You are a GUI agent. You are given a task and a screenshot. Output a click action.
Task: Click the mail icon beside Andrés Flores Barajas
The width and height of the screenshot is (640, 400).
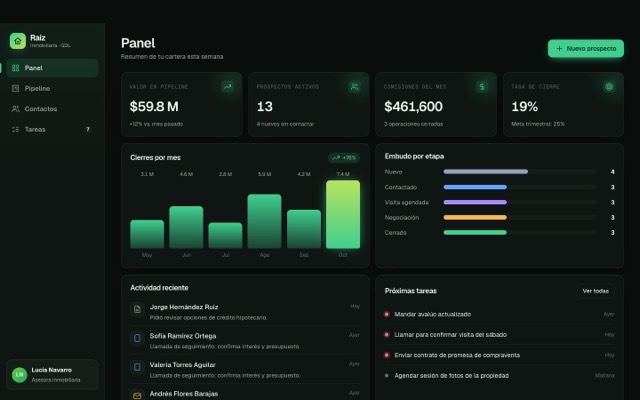(x=137, y=396)
